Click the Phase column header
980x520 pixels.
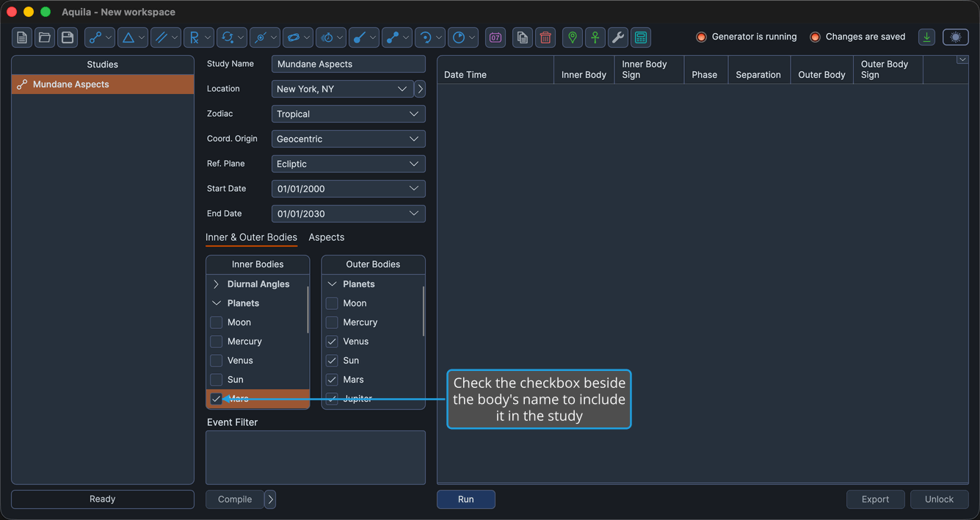pyautogui.click(x=705, y=71)
